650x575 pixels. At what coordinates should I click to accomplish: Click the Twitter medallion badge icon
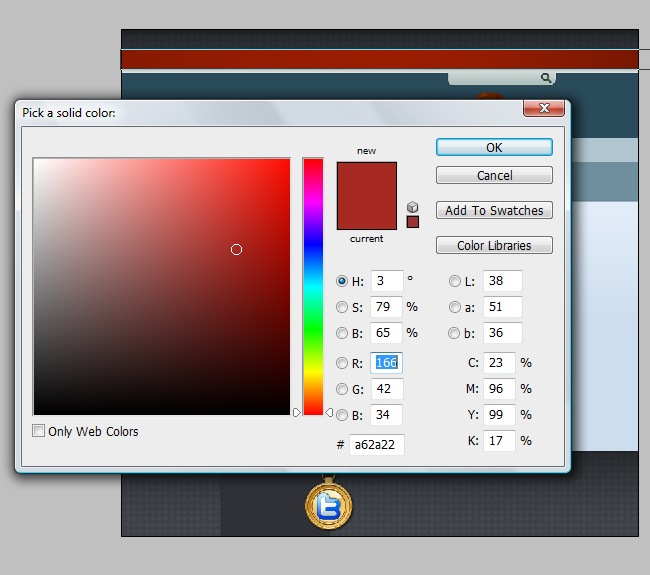329,505
